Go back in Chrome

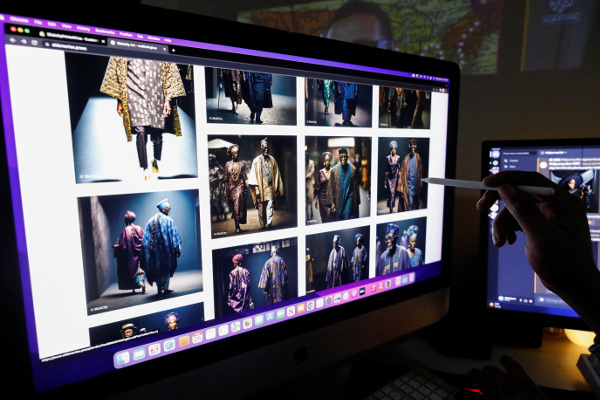pyautogui.click(x=13, y=39)
